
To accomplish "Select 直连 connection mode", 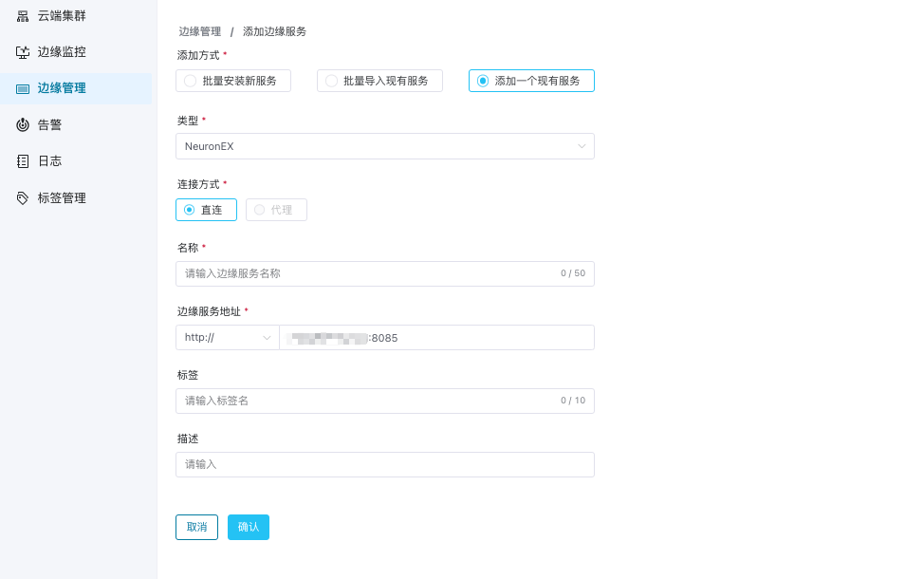I will coord(190,210).
